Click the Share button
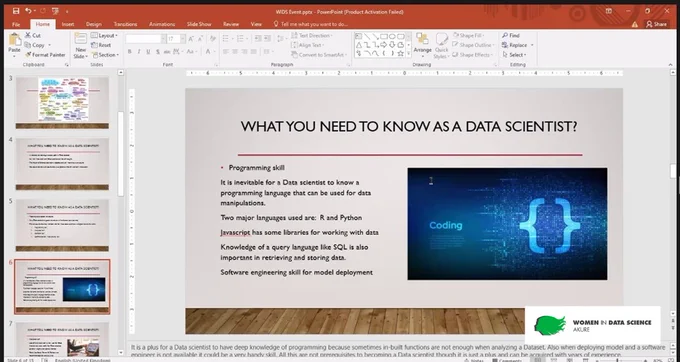Image resolution: width=680 pixels, height=362 pixels. 656,24
